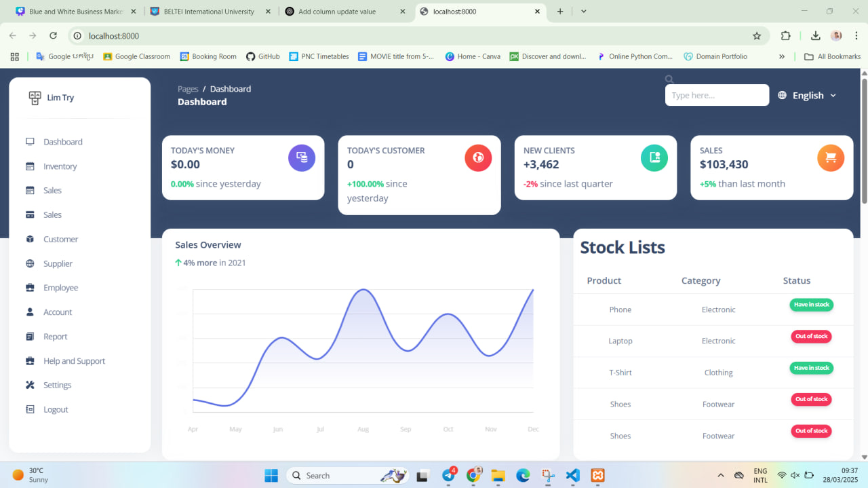
Task: Click the 'Have in stock' badge for T-Shirt
Action: pyautogui.click(x=812, y=368)
